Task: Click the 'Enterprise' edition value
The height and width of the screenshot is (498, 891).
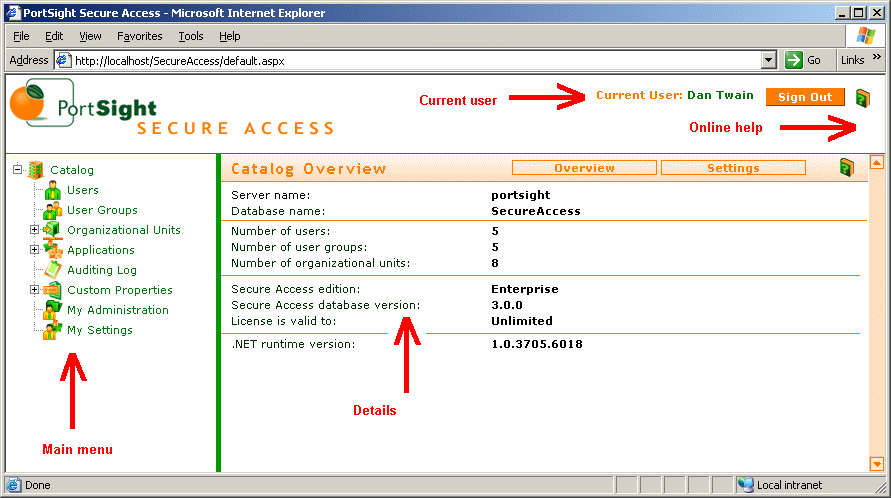Action: 524,289
